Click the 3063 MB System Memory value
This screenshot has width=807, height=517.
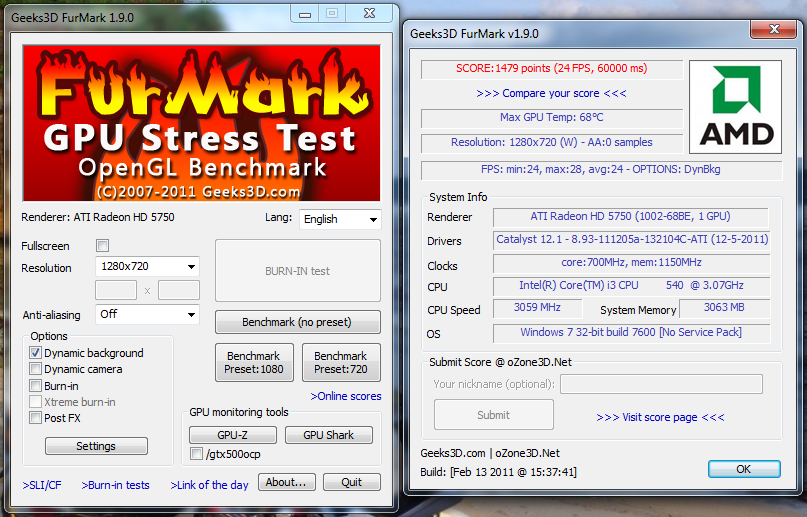725,308
